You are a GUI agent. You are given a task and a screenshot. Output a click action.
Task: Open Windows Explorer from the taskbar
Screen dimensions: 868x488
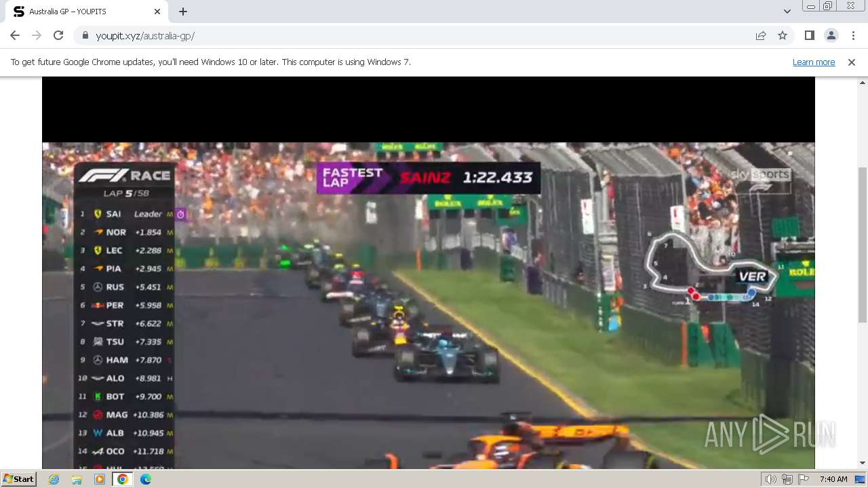tap(77, 479)
